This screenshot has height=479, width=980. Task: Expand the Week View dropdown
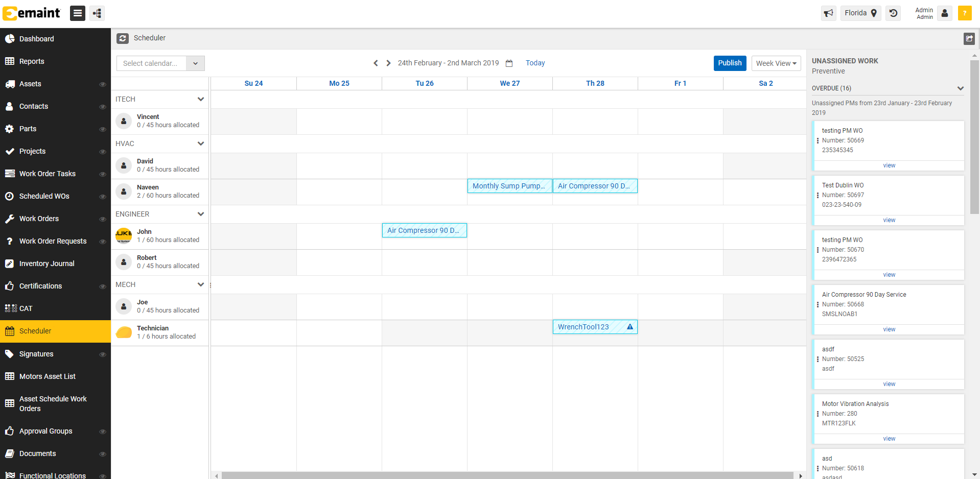point(776,63)
